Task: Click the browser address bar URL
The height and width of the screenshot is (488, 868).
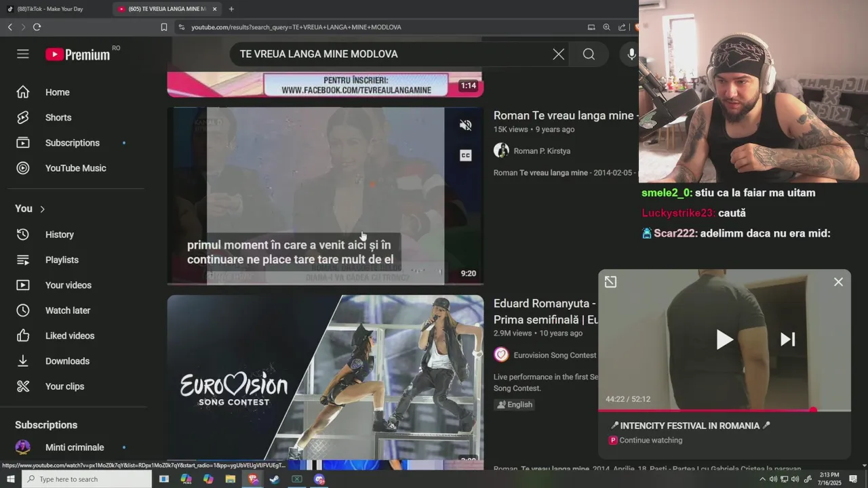Action: tap(296, 27)
